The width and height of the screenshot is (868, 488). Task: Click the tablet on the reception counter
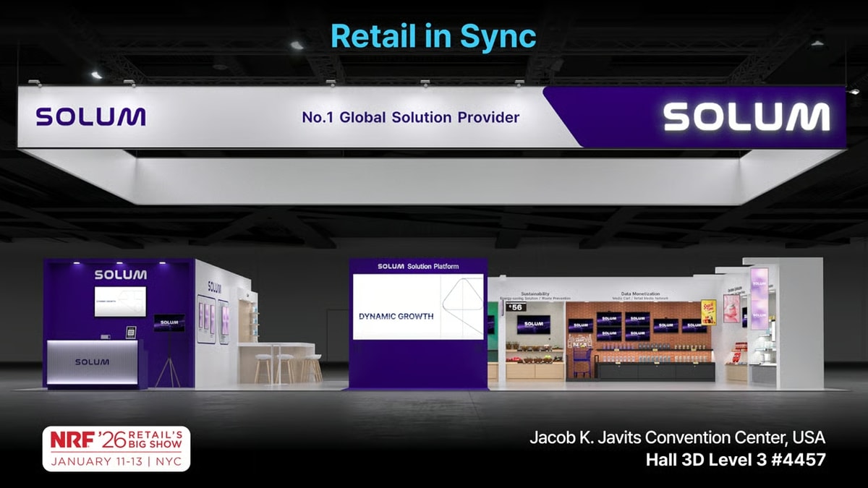point(131,333)
